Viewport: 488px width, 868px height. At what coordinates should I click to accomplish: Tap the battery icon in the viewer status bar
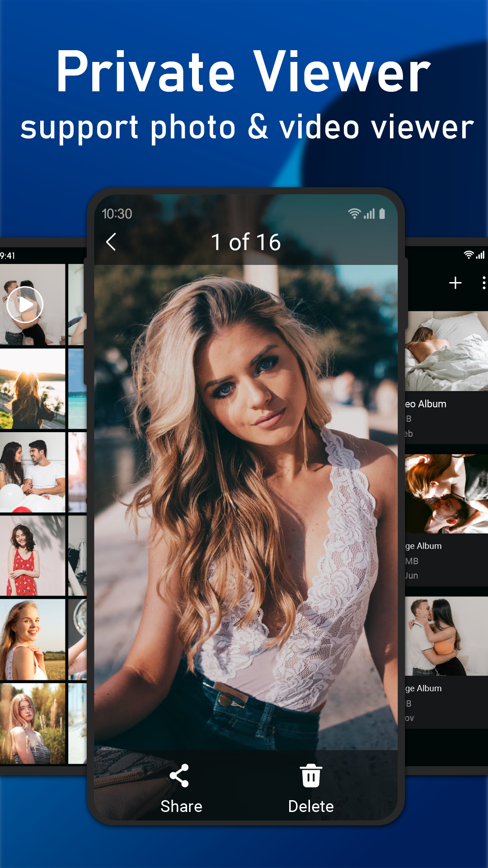pyautogui.click(x=382, y=214)
